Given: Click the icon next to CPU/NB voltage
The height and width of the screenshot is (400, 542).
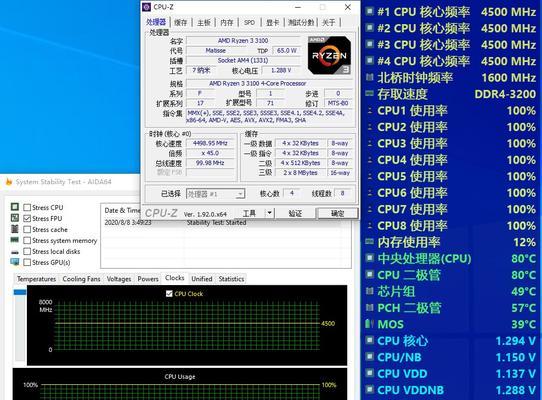Looking at the screenshot, I should pos(370,356).
